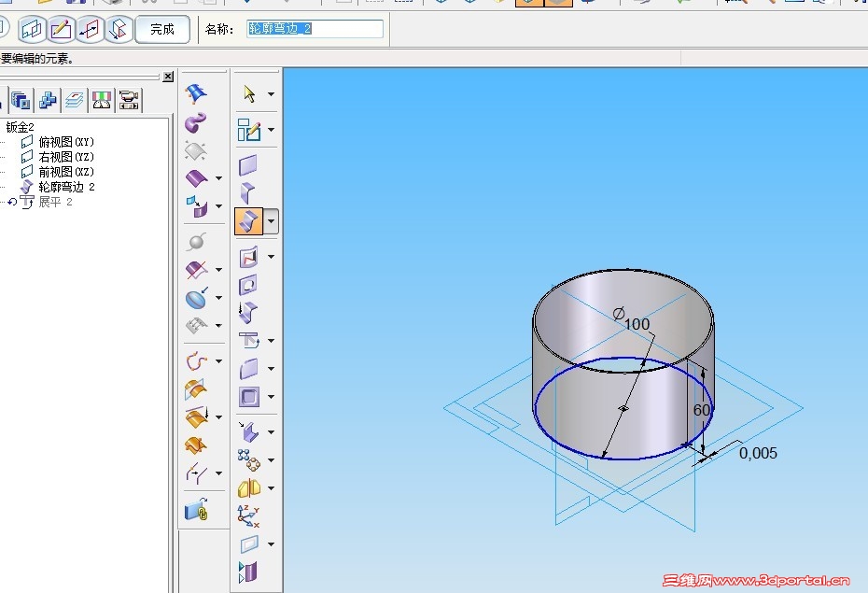This screenshot has height=593, width=868.
Task: Click the Trim Surface tool icon
Action: tap(196, 270)
